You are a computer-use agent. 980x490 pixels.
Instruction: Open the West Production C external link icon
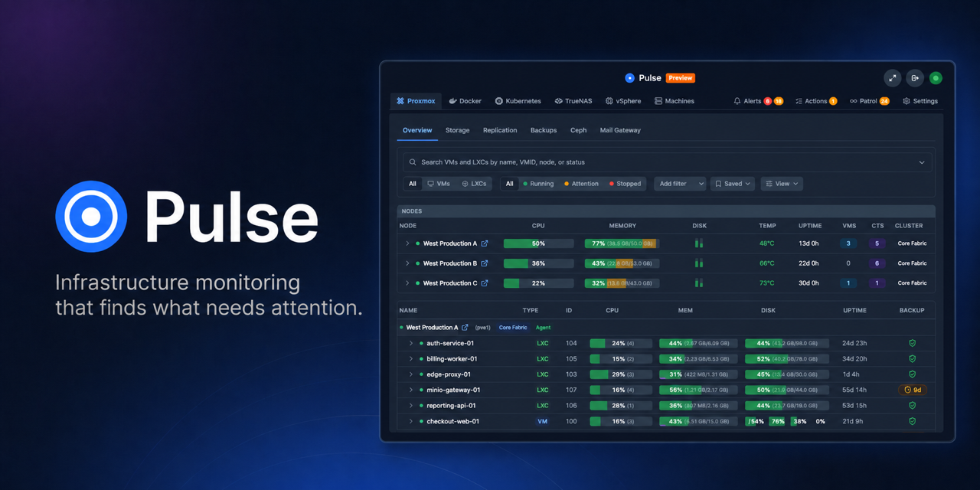pyautogui.click(x=485, y=283)
